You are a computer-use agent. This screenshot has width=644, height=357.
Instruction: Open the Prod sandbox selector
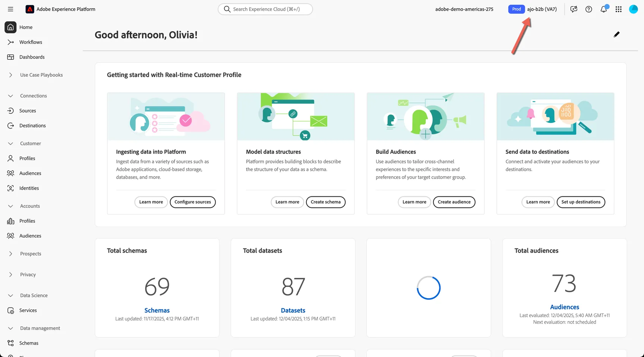[x=533, y=9]
